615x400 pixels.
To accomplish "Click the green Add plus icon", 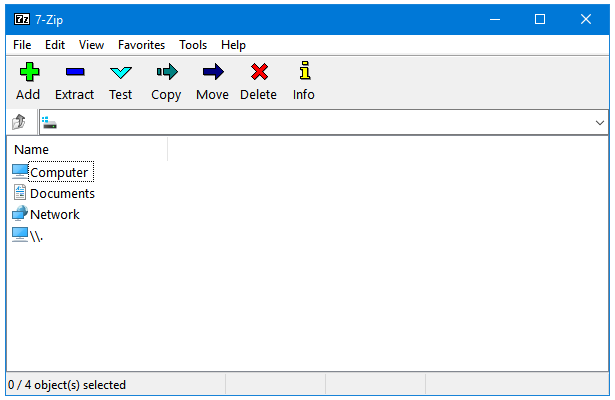I will (x=29, y=72).
